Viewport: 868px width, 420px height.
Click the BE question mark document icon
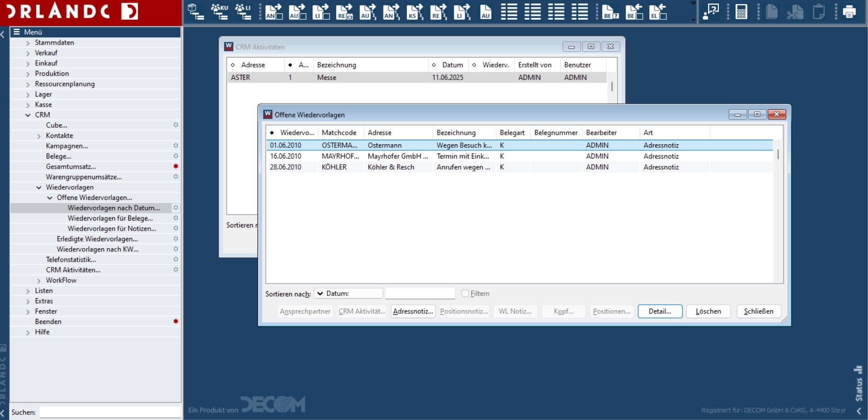pyautogui.click(x=610, y=11)
